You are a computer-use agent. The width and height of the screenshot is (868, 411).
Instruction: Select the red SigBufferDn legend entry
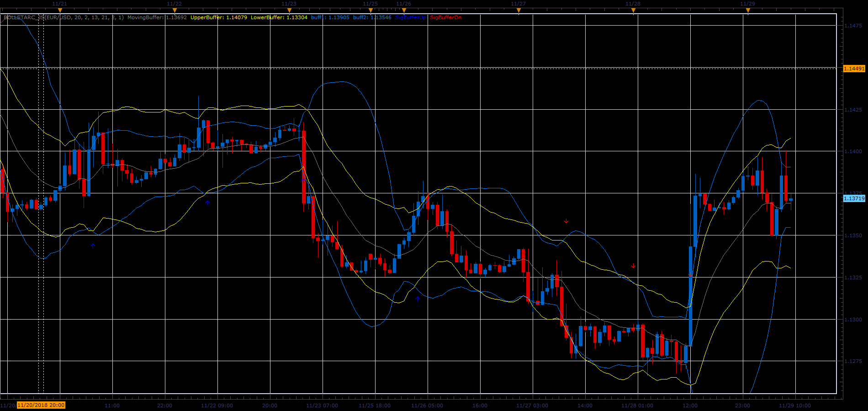coord(446,17)
